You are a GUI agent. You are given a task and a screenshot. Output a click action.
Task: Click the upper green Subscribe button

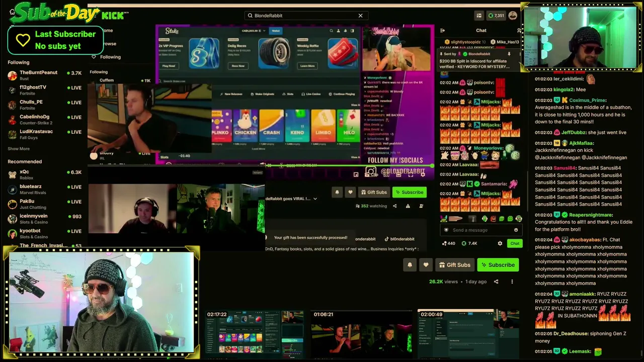click(x=409, y=192)
